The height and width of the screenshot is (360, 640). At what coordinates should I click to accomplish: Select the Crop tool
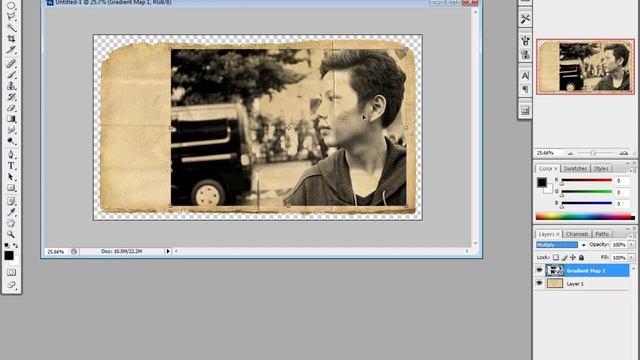click(x=11, y=39)
